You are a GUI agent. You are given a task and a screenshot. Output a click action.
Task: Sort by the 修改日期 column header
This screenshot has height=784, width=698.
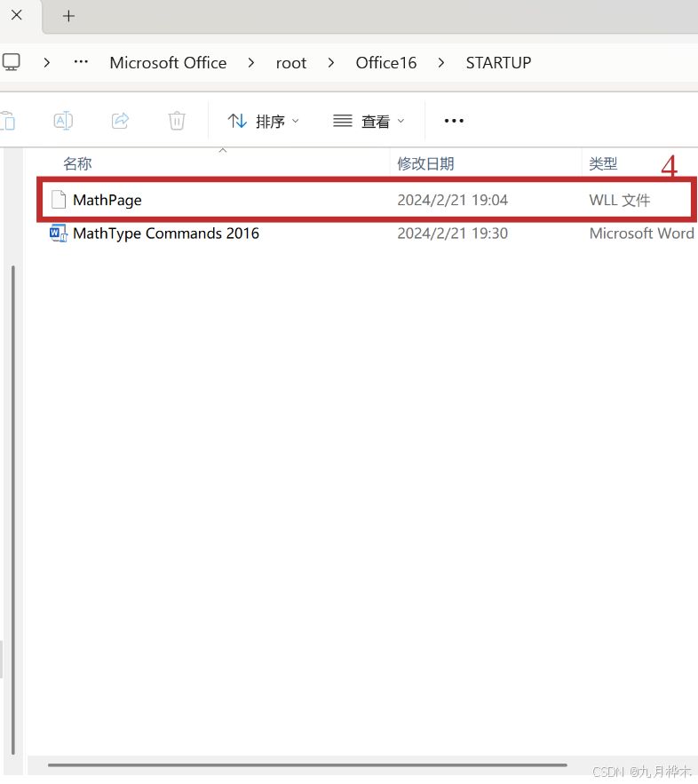pos(425,163)
